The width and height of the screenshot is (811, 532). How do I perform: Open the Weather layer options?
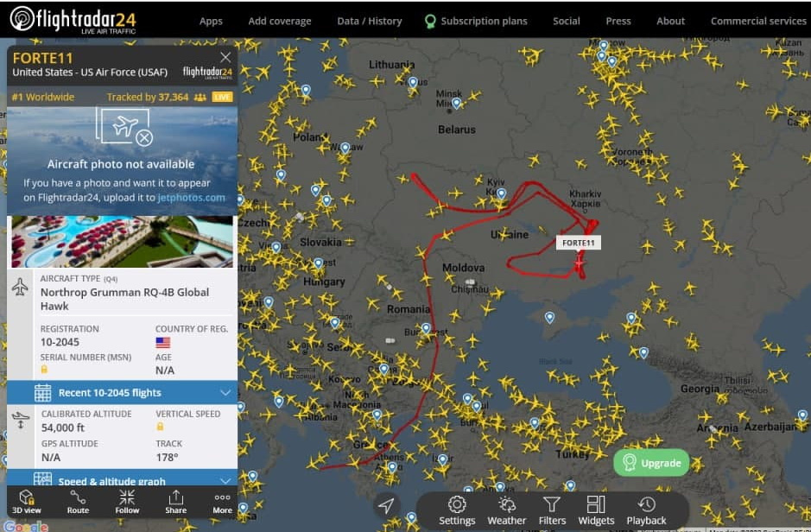507,510
